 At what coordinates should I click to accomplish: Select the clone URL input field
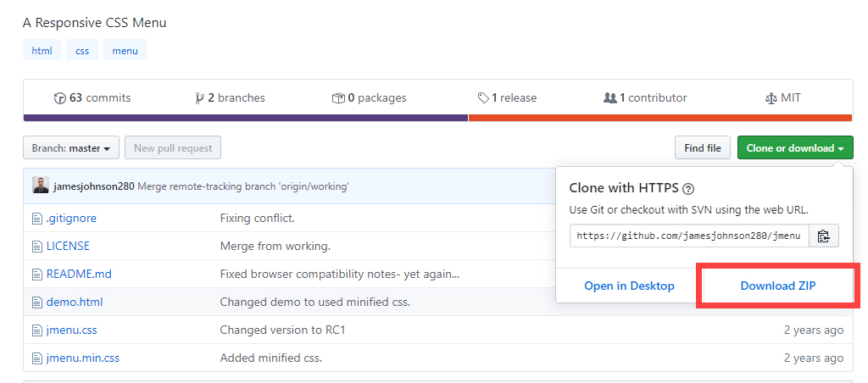pos(689,236)
